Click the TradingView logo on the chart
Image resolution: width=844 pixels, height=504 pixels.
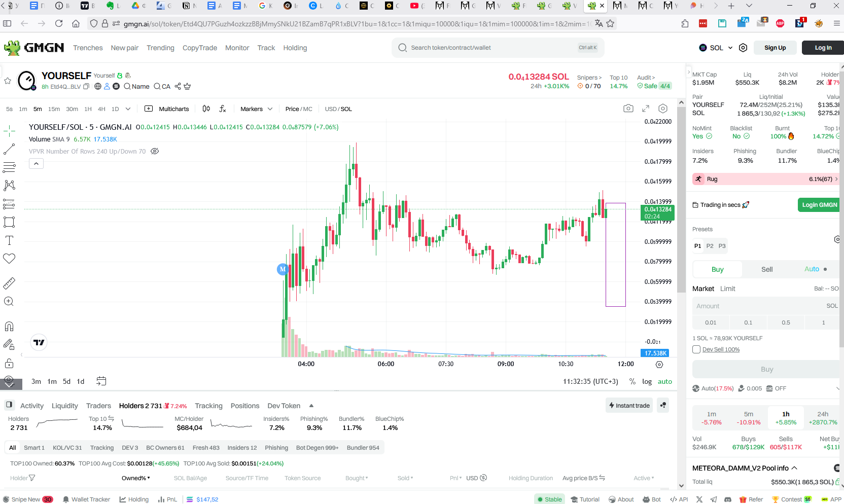[39, 342]
